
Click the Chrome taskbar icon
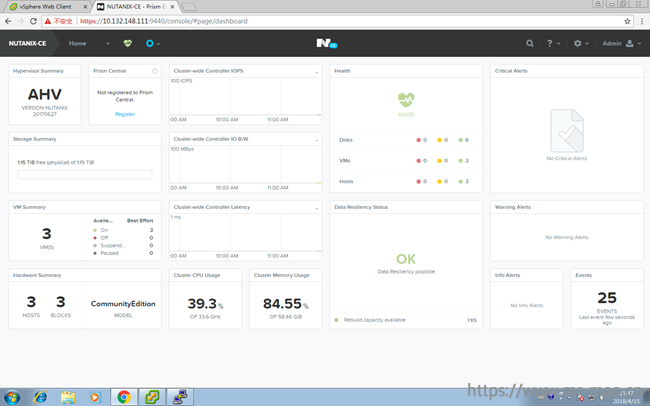pos(124,397)
